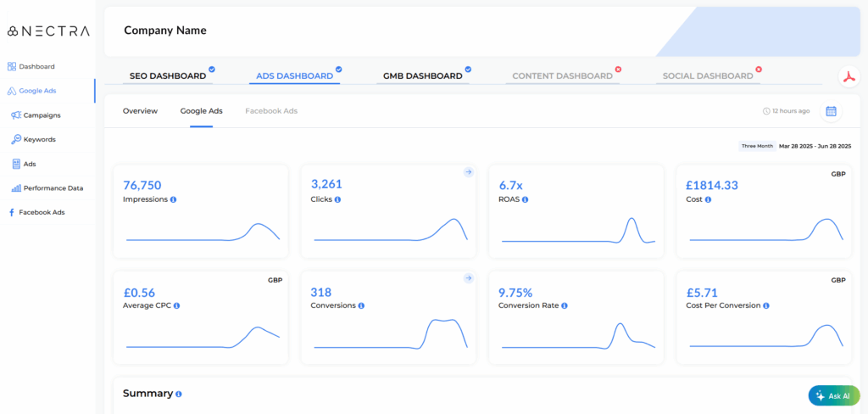
Task: Select the Facebook Ads sub-tab
Action: point(271,111)
